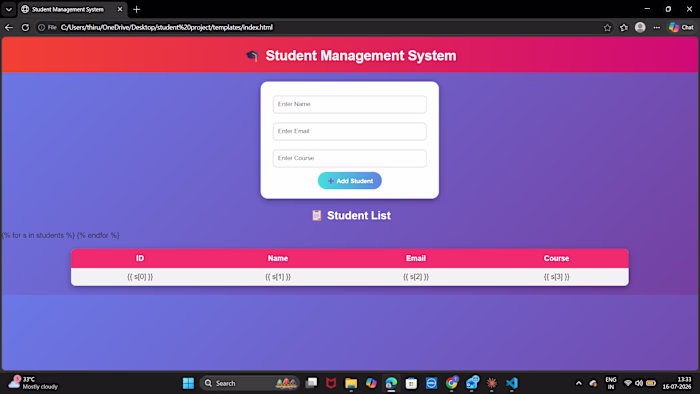Screen dimensions: 700x394
Task: Click the Add Student button
Action: point(350,181)
